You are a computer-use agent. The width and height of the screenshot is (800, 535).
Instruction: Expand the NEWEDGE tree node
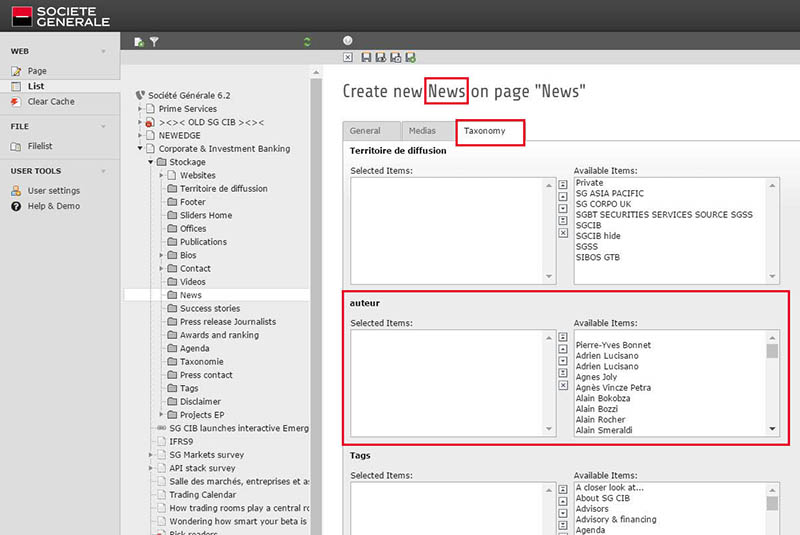[x=140, y=135]
